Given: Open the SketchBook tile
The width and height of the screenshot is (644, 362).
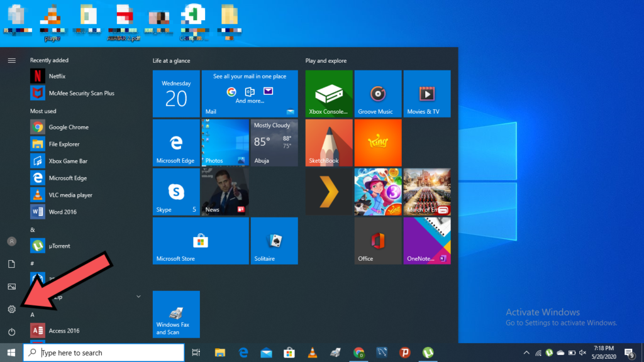Looking at the screenshot, I should (x=329, y=143).
